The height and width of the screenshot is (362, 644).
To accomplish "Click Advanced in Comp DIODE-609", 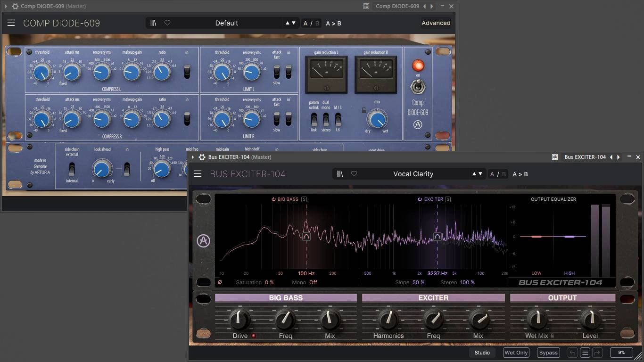I will coord(436,23).
